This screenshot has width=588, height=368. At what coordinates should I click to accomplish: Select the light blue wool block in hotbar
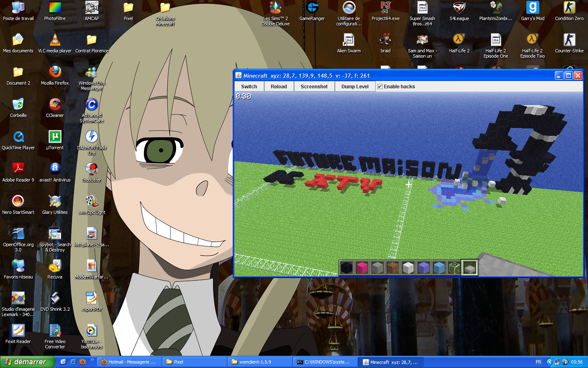coord(439,268)
